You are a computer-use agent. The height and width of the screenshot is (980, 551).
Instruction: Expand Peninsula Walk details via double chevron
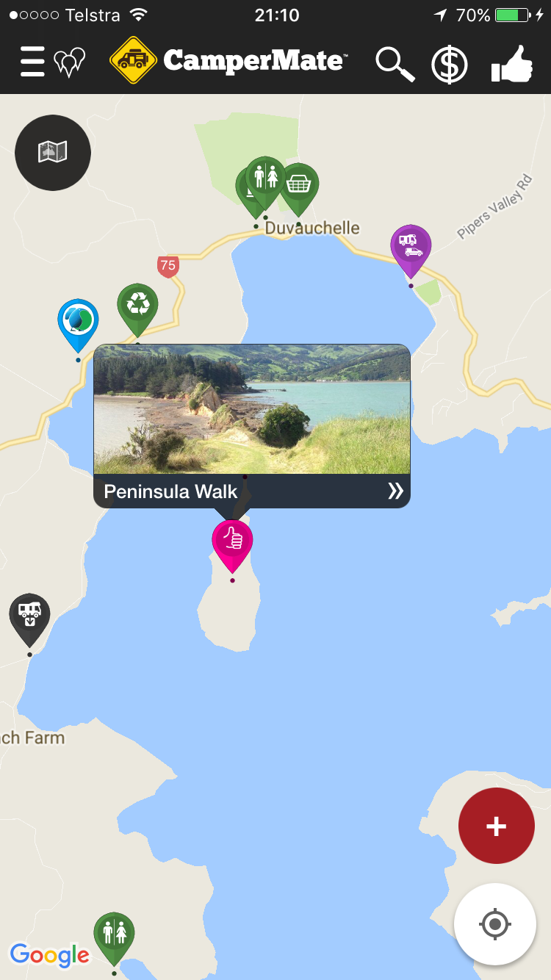click(x=395, y=491)
